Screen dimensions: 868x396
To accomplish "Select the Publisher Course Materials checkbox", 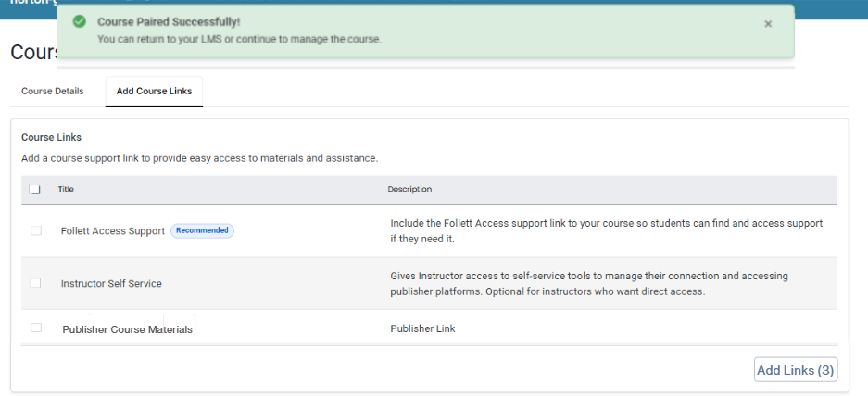I will tap(36, 328).
